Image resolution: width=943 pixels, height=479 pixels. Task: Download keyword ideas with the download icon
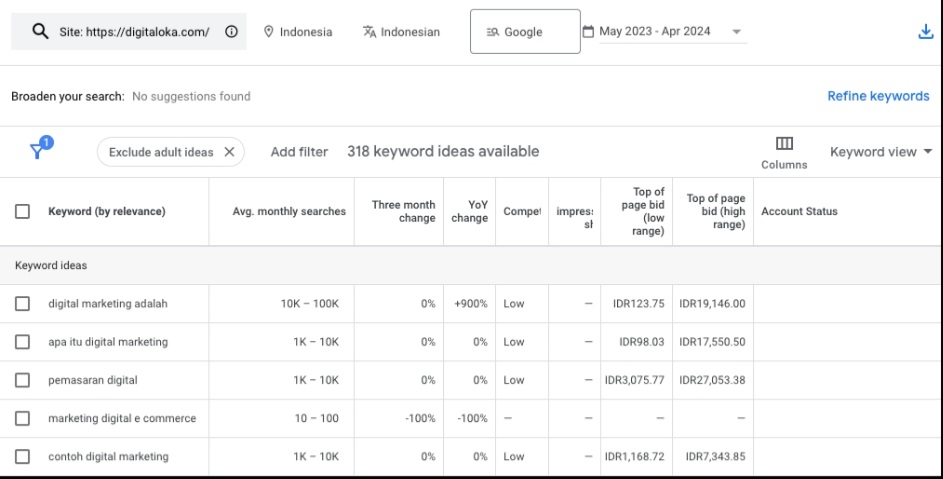coord(926,32)
